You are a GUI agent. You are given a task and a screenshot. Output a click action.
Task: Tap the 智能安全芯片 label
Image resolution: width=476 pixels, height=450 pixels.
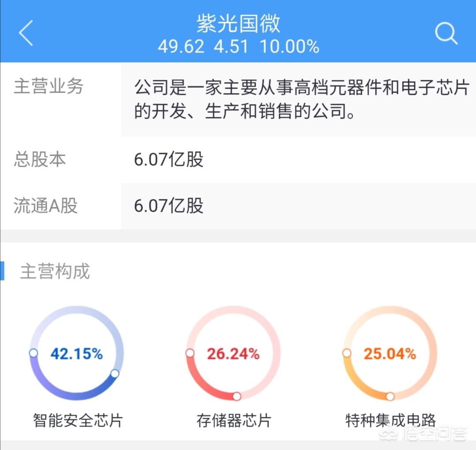point(78,420)
